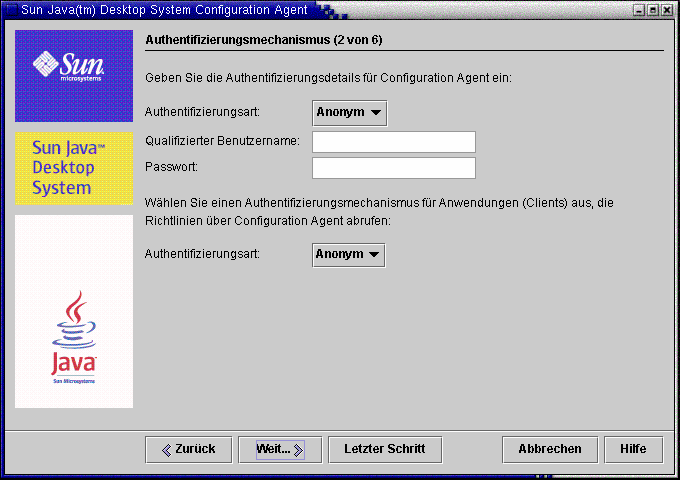Click the heading Authentifizierungsmechanismus (2 von 6)

pos(264,40)
